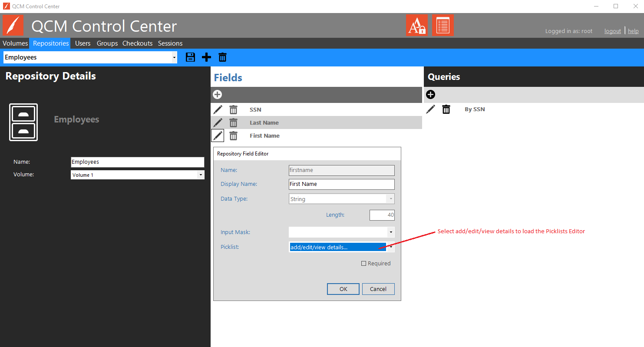Image resolution: width=644 pixels, height=347 pixels.
Task: Expand the Employees repository dropdown
Action: click(x=174, y=57)
